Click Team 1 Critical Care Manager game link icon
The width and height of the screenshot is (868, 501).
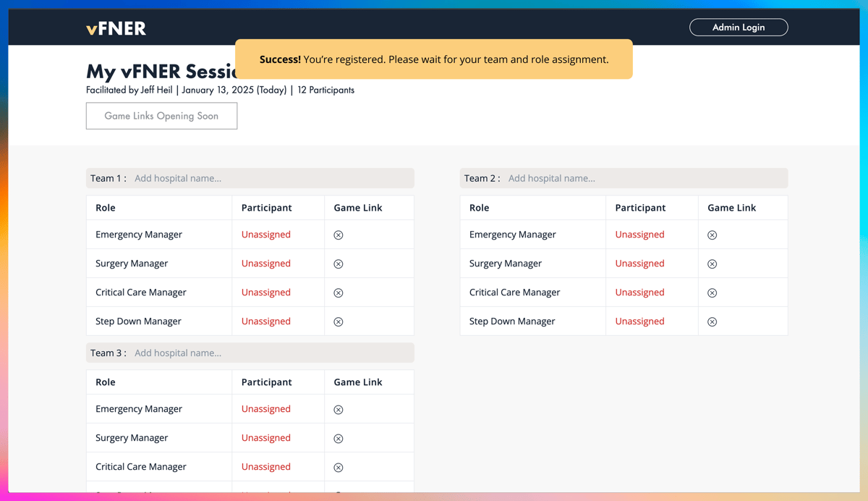click(x=339, y=293)
